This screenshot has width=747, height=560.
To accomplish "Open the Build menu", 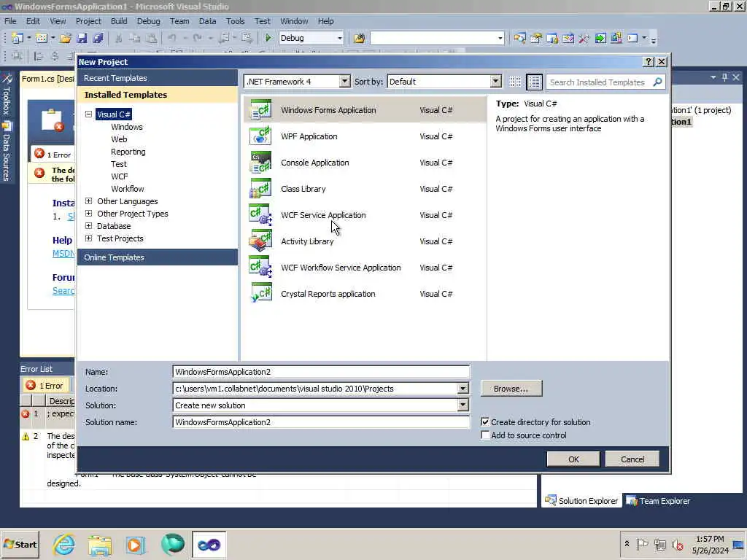I will (119, 21).
